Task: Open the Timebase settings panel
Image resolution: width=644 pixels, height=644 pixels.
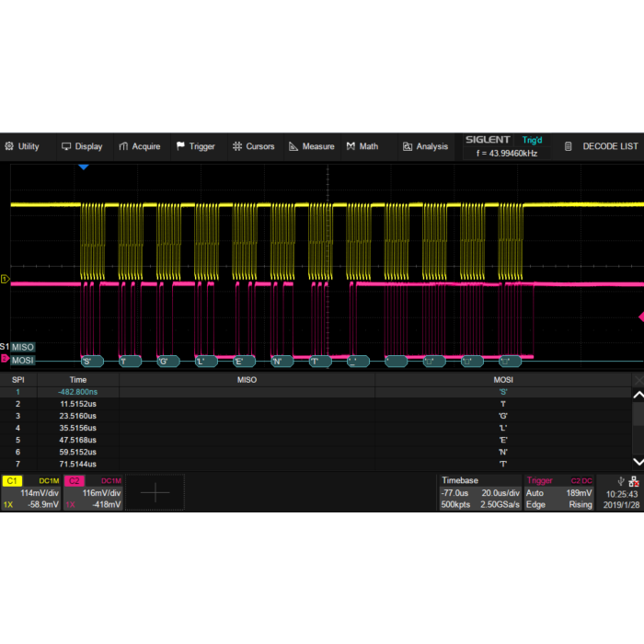Action: pyautogui.click(x=478, y=493)
